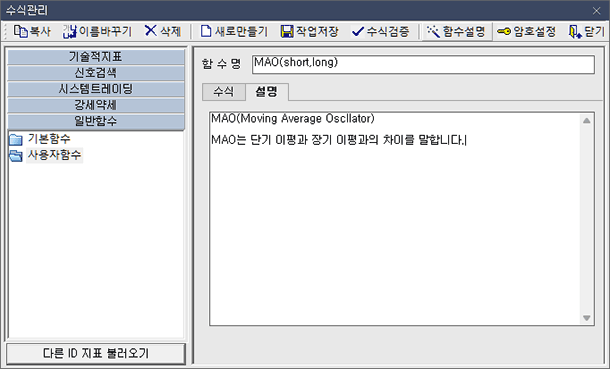Open the 신호검색 category panel

(x=96, y=73)
